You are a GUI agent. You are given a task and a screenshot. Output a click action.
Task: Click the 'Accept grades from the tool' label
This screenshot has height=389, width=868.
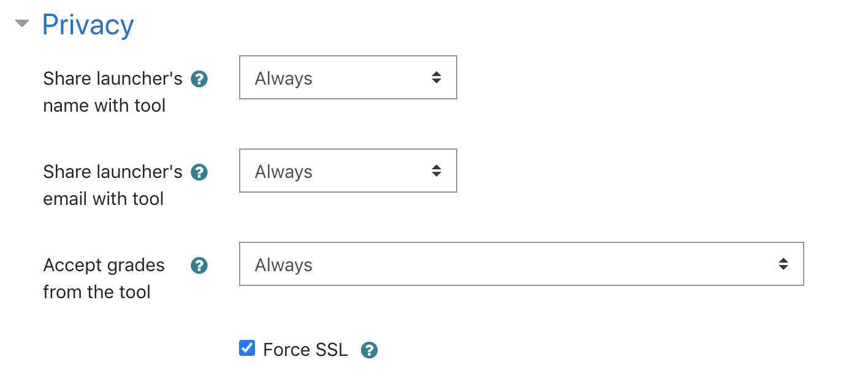(104, 279)
